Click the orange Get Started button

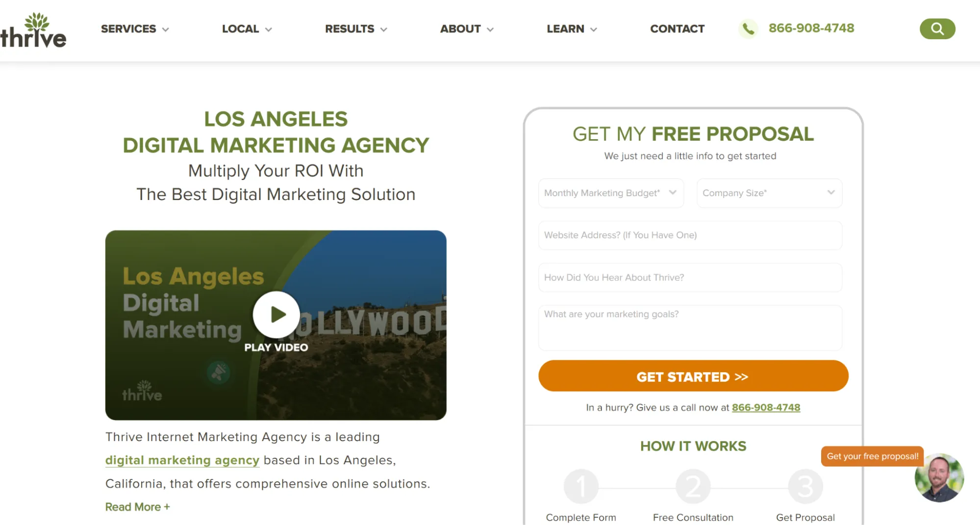pos(693,376)
